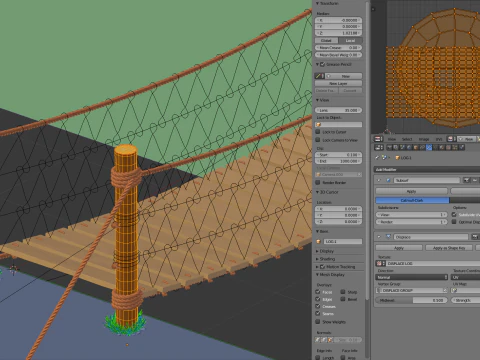This screenshot has height=360, width=480.
Task: Open the Select menu in UV editor
Action: (x=407, y=139)
